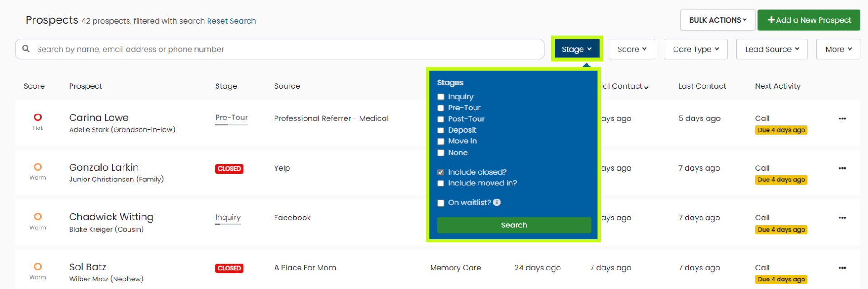Click the On waitlist info icon

pyautogui.click(x=497, y=202)
